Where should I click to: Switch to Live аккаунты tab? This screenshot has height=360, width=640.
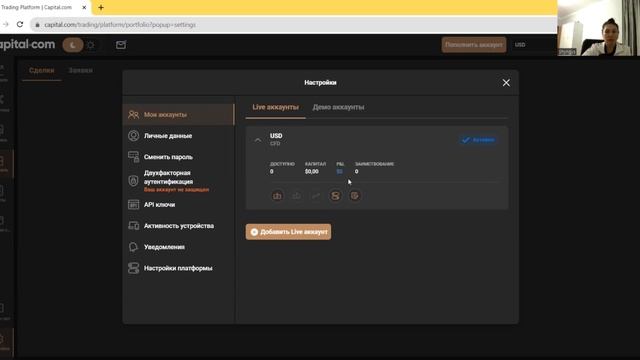point(276,107)
